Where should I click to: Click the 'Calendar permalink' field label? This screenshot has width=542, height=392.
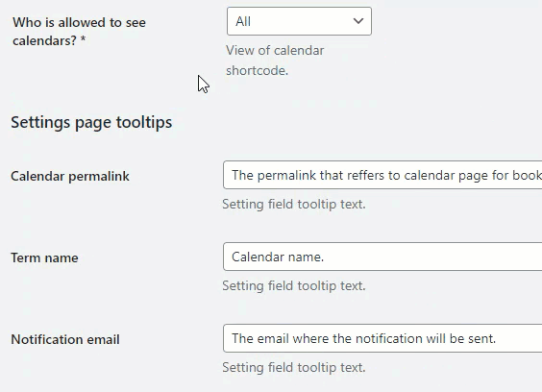[70, 176]
